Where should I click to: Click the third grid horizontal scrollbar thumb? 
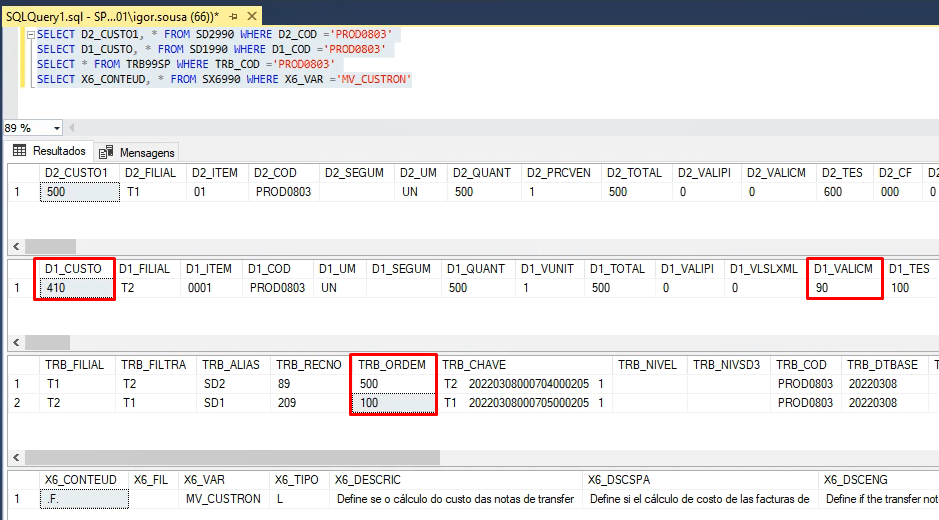[232, 457]
